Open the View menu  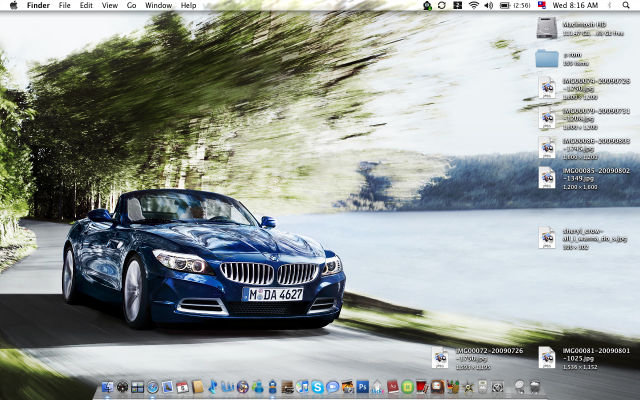(109, 5)
